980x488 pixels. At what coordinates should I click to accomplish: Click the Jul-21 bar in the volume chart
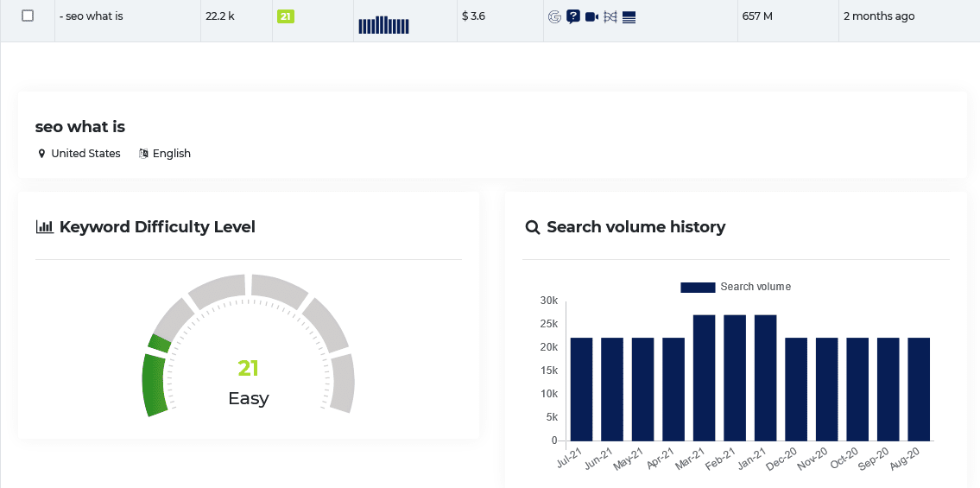581,390
